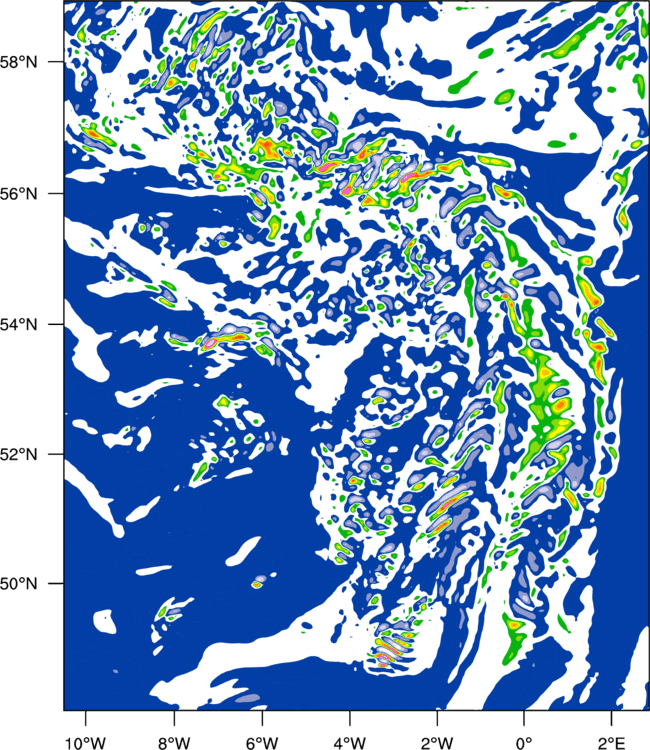Click the 10°W longitude label
650x750 pixels.
point(85,743)
